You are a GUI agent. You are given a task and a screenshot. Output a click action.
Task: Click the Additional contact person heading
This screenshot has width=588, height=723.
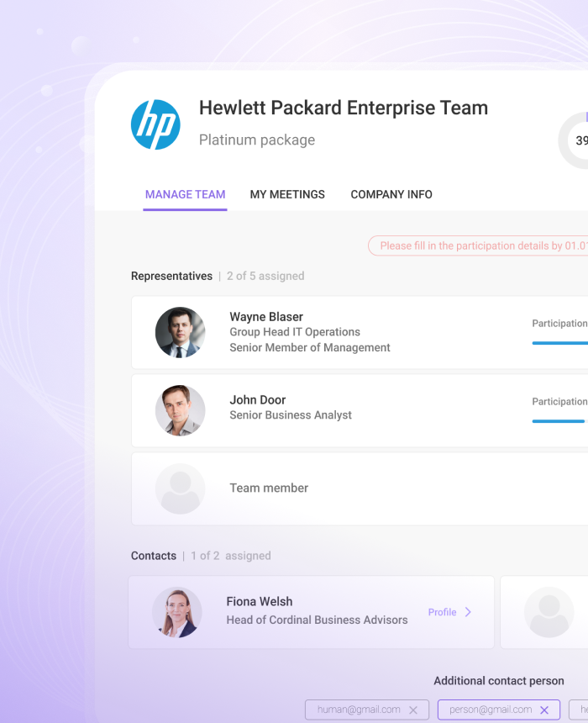click(499, 681)
